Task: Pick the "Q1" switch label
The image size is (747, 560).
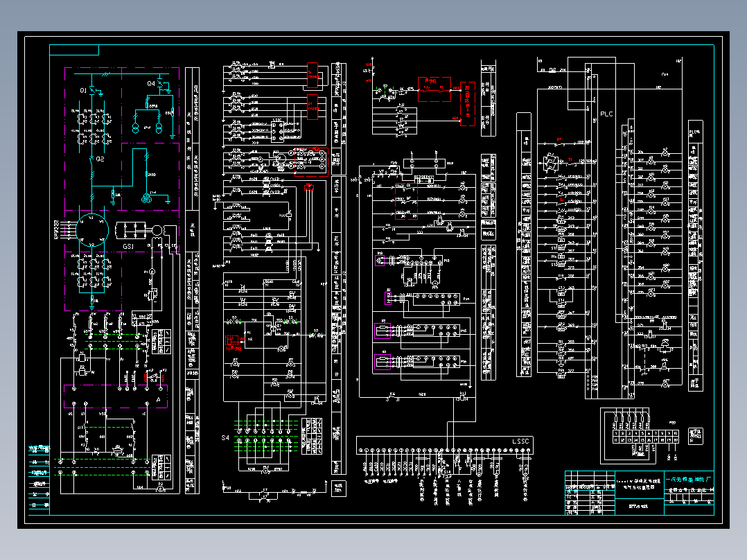Action: (x=83, y=91)
